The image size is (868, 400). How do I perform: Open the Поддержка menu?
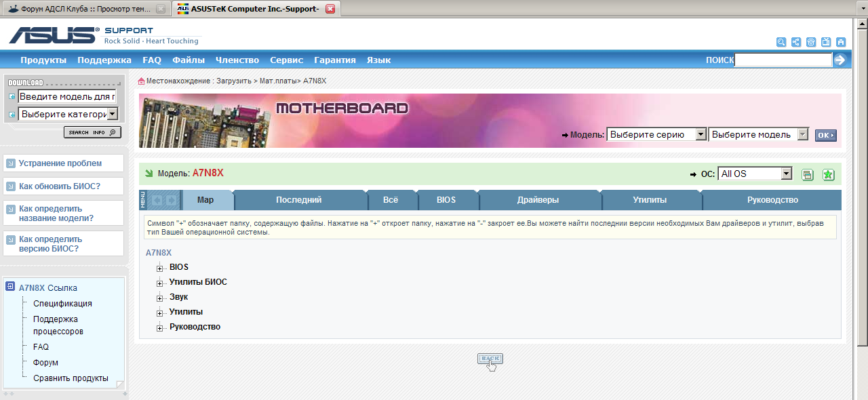tap(104, 60)
